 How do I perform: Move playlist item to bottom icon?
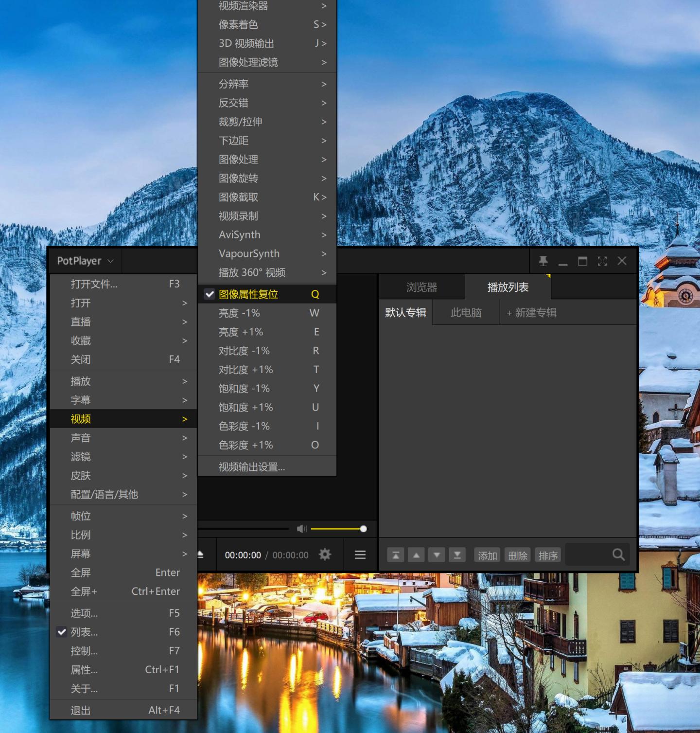(x=457, y=555)
